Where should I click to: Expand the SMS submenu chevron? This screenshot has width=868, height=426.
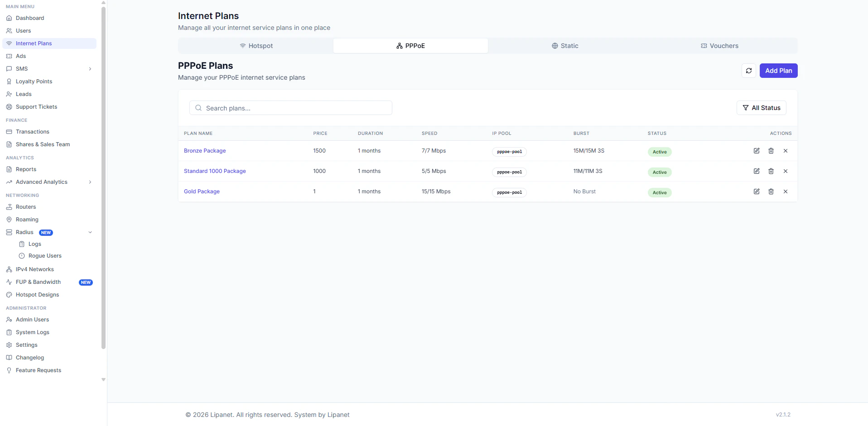tap(90, 69)
